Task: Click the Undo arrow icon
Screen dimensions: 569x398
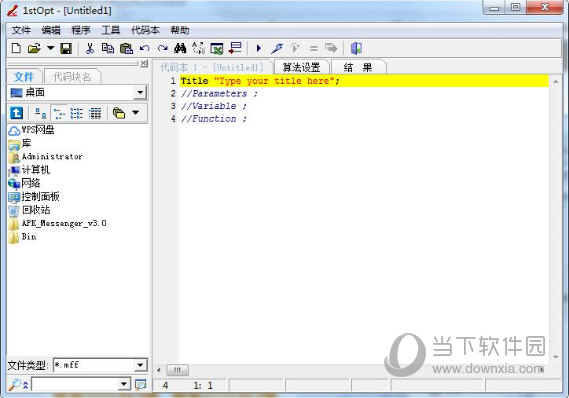Action: coord(144,48)
